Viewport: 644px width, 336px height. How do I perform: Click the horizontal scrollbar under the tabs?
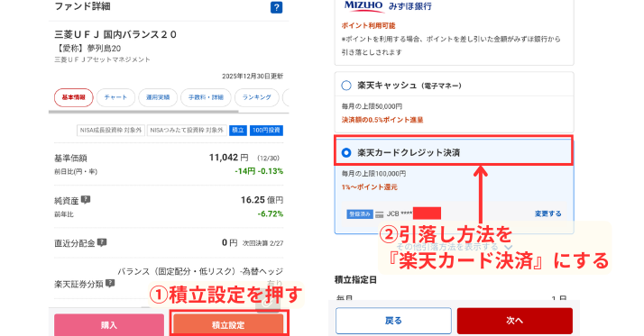click(143, 111)
